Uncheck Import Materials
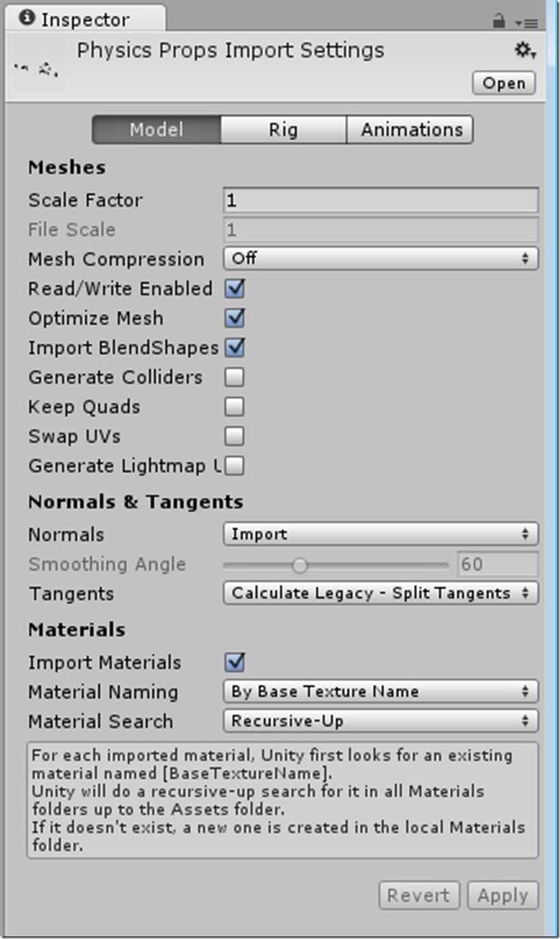 coord(235,662)
